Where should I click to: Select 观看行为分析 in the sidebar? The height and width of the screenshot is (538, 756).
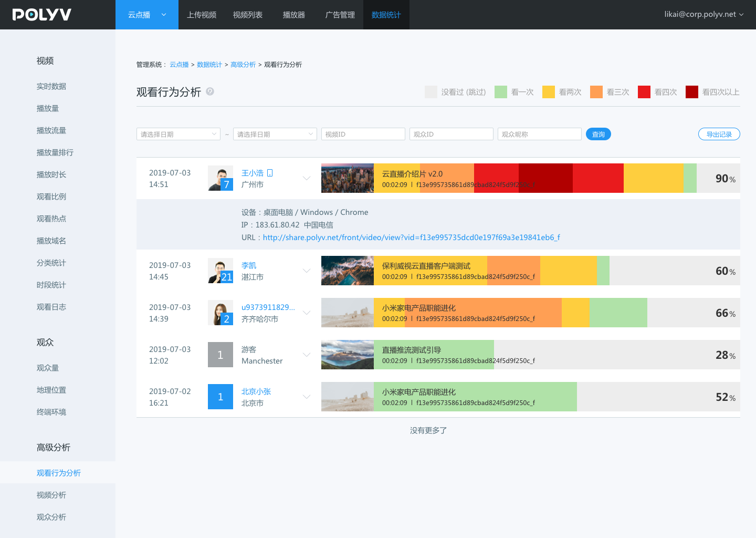click(58, 473)
